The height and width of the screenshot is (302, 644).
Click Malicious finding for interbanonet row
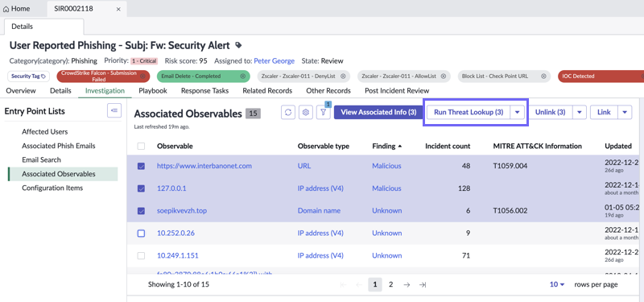click(386, 166)
